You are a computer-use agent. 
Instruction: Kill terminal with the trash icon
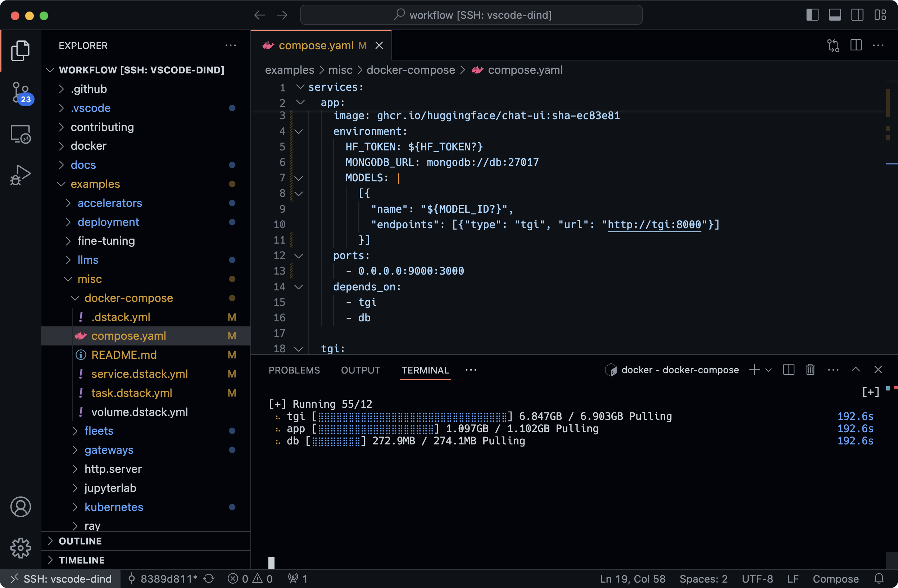[810, 370]
